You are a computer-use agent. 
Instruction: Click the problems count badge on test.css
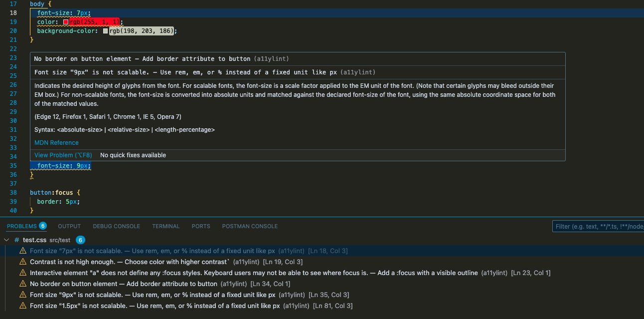[80, 240]
